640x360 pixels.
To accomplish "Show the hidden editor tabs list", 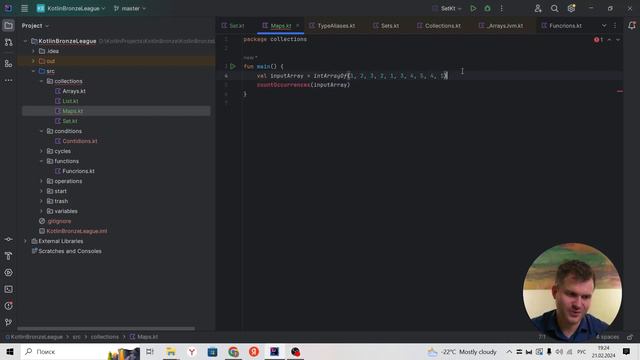I will coord(604,26).
